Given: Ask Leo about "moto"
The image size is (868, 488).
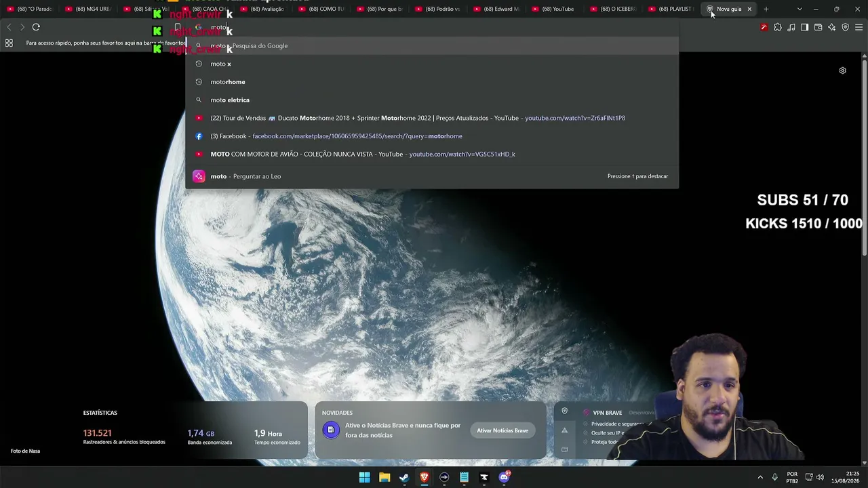Looking at the screenshot, I should (432, 176).
